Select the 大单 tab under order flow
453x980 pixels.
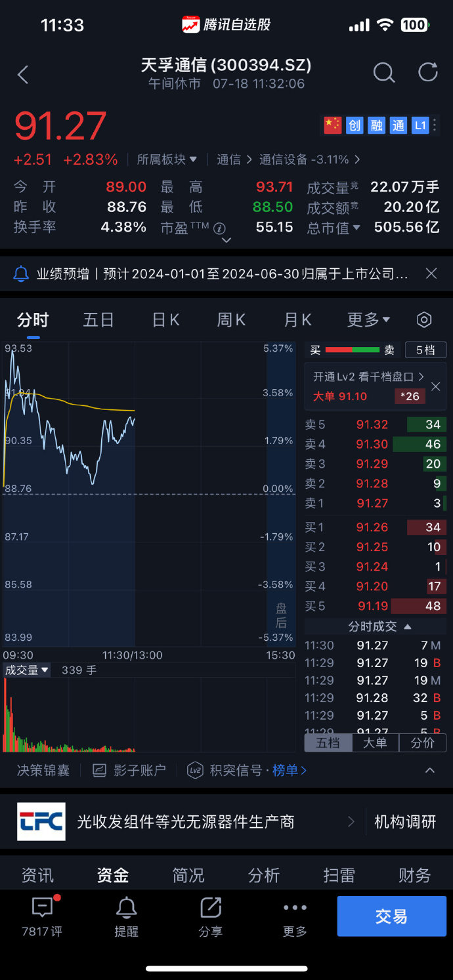[x=375, y=743]
